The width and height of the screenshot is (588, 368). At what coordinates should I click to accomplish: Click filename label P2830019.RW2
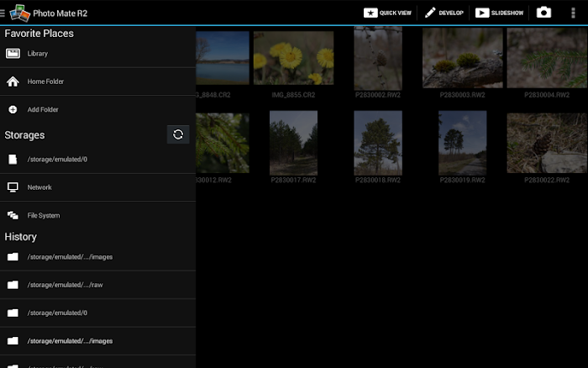[462, 180]
